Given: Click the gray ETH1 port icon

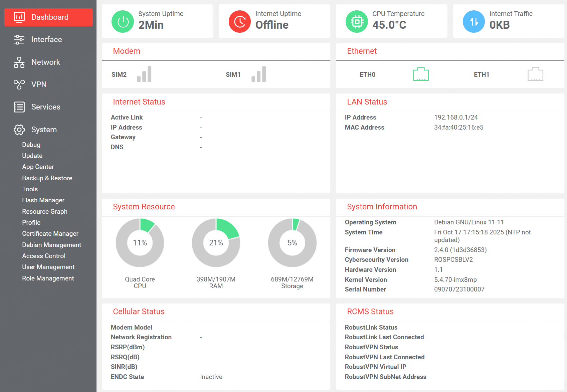Looking at the screenshot, I should [x=535, y=74].
